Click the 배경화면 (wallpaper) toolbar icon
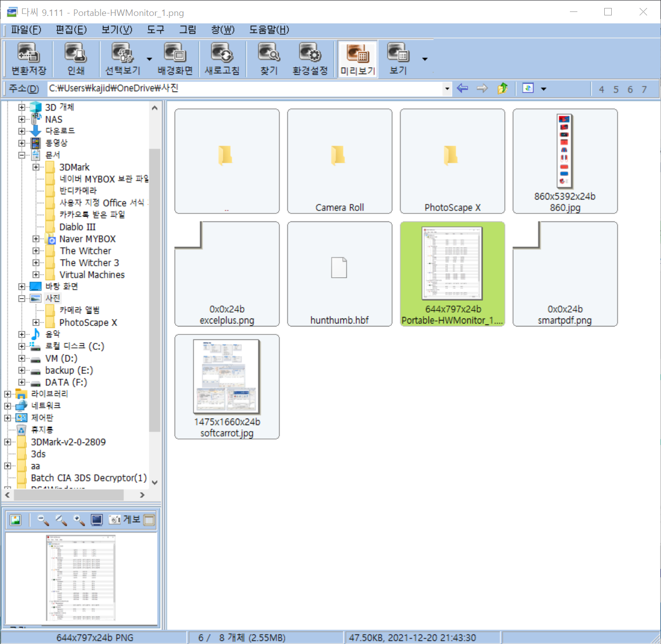661x644 pixels. pos(175,59)
